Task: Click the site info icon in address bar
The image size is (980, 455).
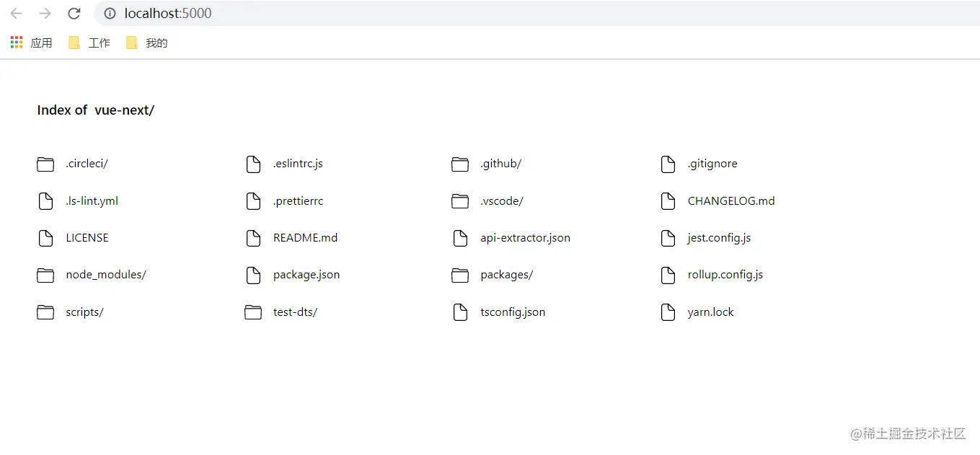Action: click(110, 14)
